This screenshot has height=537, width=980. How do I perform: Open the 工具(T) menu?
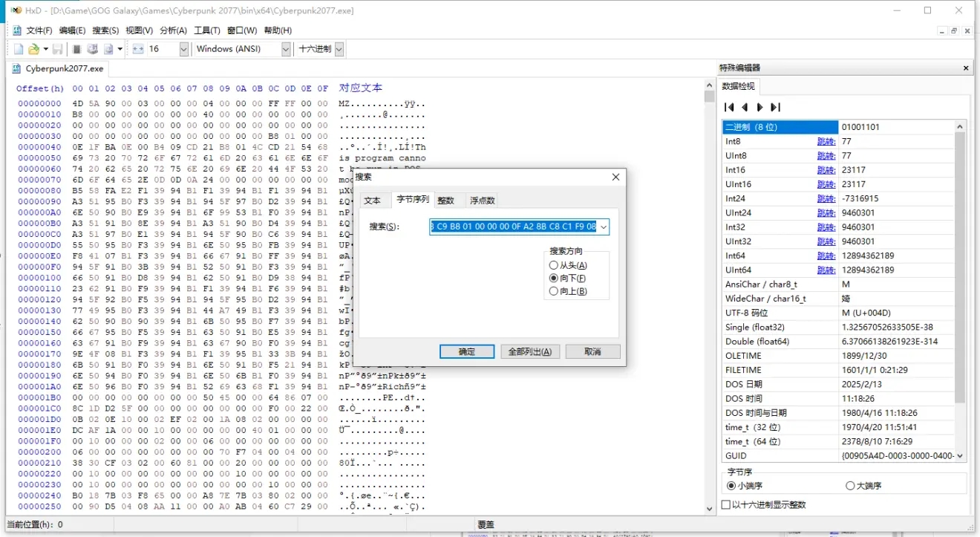pos(207,30)
